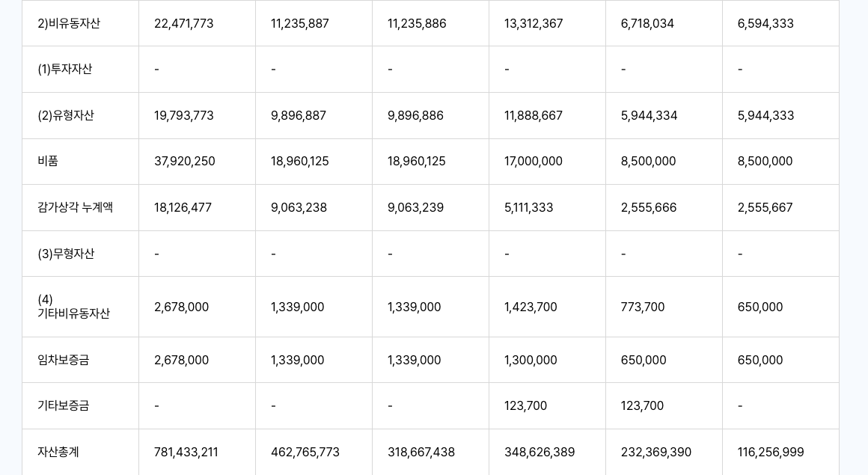Click the 13,312,367 value cell
Viewport: 868px width, 475px height.
533,24
